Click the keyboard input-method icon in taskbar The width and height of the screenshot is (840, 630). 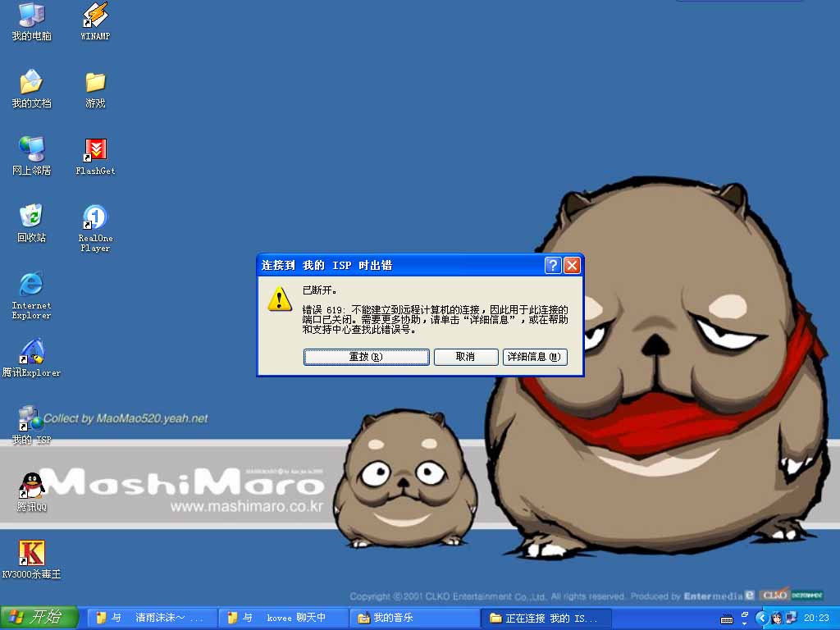(727, 619)
